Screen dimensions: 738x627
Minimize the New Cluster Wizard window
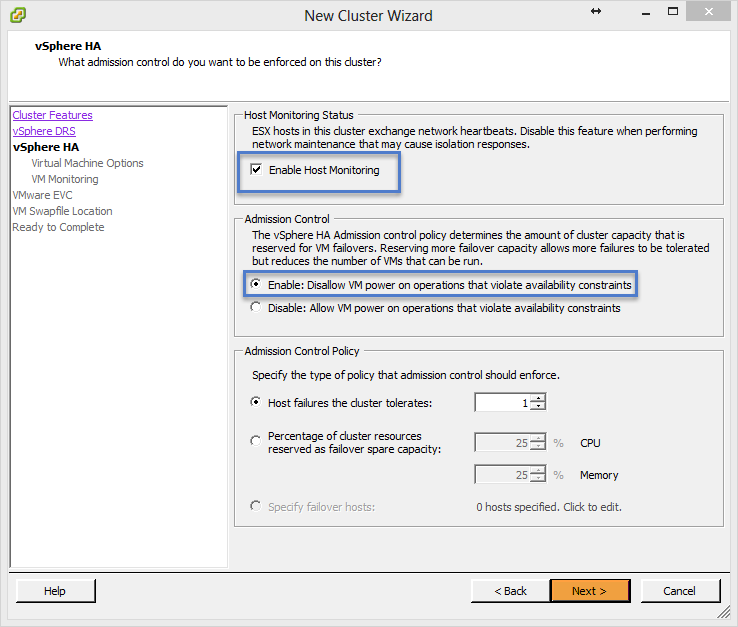646,12
